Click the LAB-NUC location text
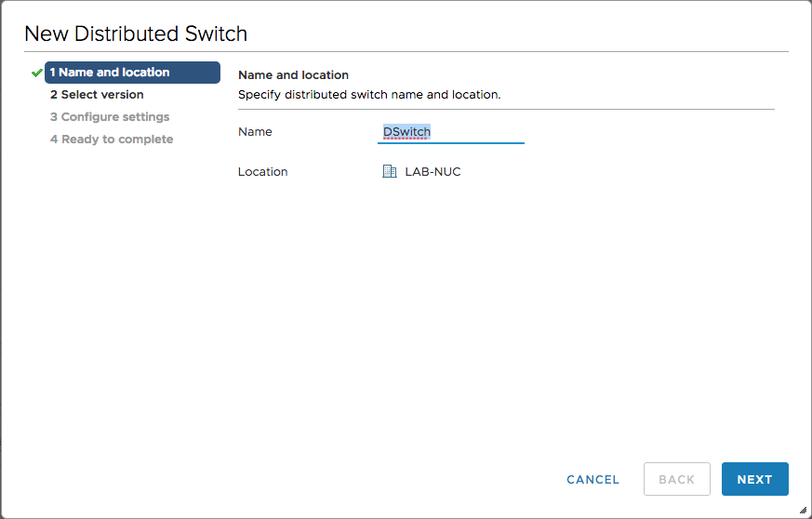The width and height of the screenshot is (812, 519). (433, 172)
